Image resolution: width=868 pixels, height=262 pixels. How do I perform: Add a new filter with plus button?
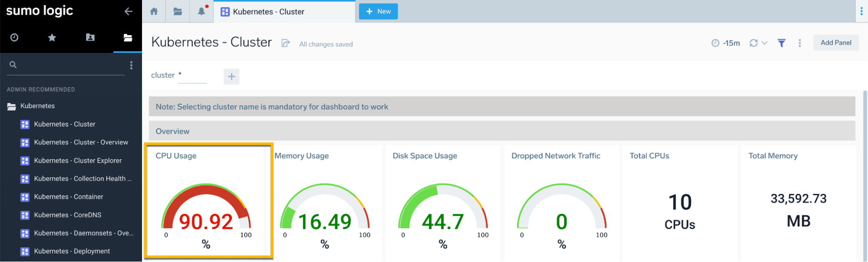tap(231, 76)
